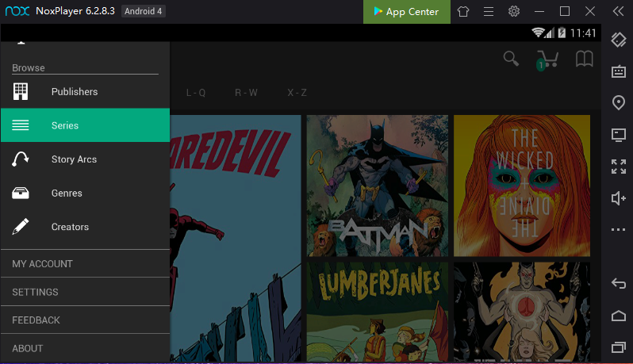The height and width of the screenshot is (364, 633).
Task: Click the battery status icon
Action: (x=562, y=33)
